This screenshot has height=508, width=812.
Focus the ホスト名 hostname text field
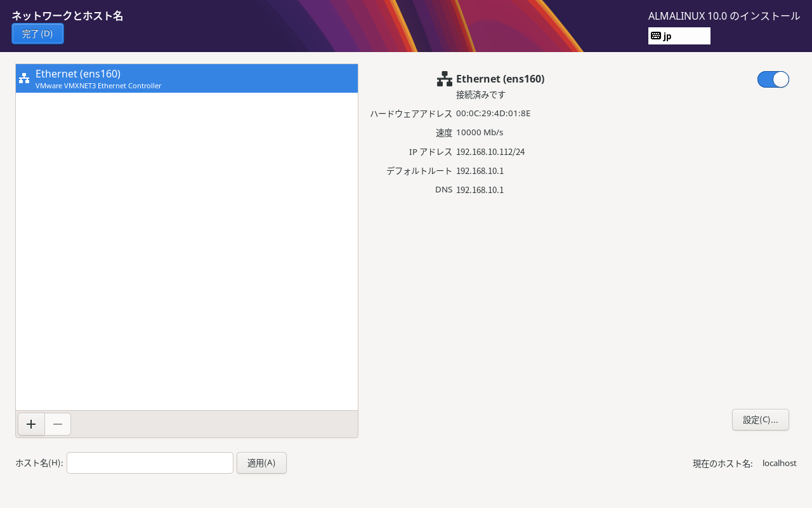coord(150,463)
